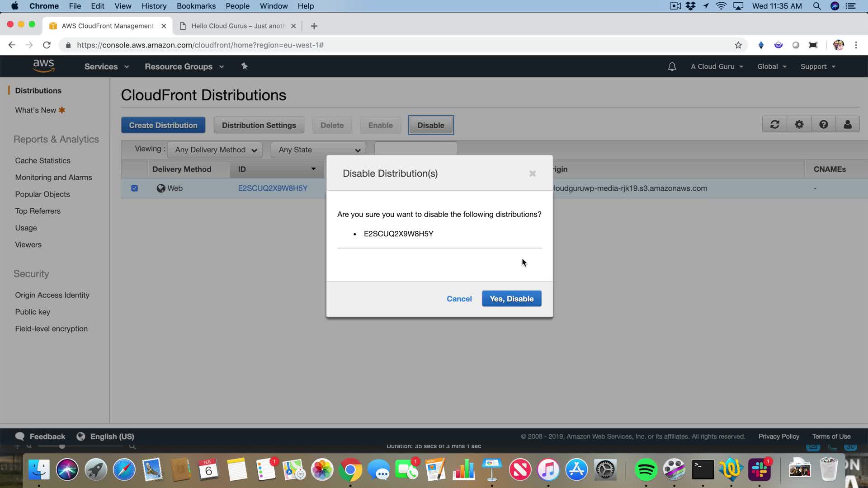Open the AWS notifications bell
Screen dimensions: 868x488
click(672, 66)
